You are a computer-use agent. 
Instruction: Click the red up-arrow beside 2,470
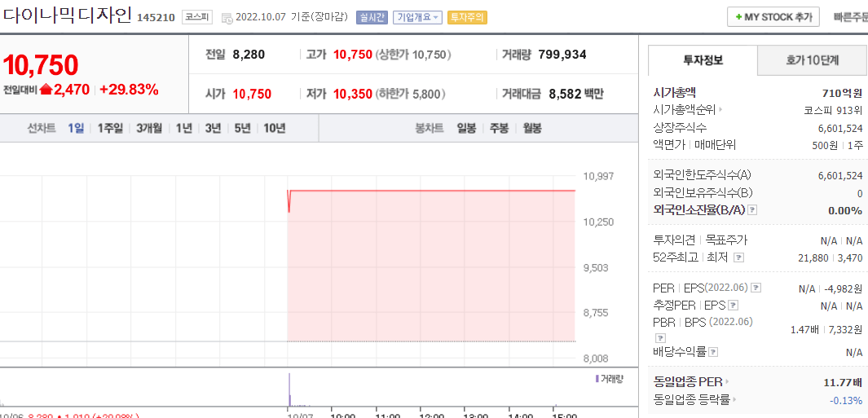46,89
